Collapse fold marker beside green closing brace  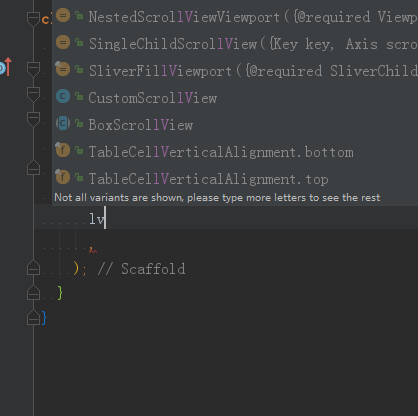[33, 293]
